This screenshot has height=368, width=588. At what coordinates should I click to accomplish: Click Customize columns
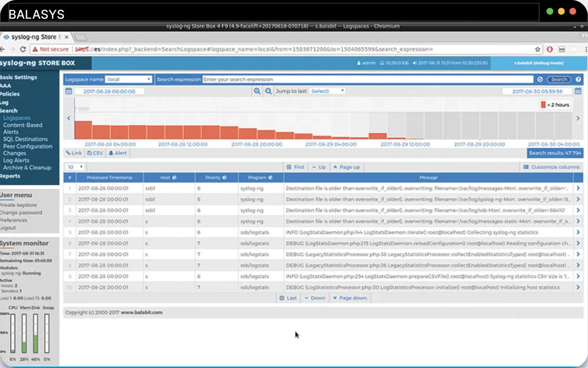click(x=552, y=167)
